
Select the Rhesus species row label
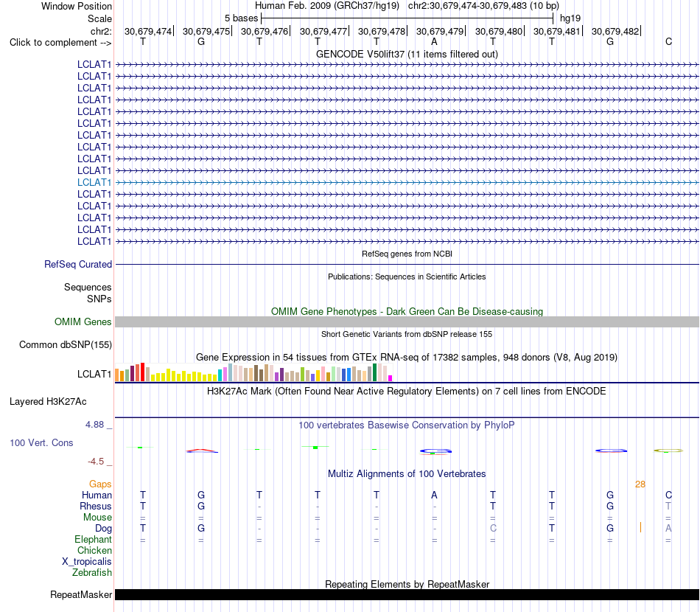pyautogui.click(x=96, y=506)
